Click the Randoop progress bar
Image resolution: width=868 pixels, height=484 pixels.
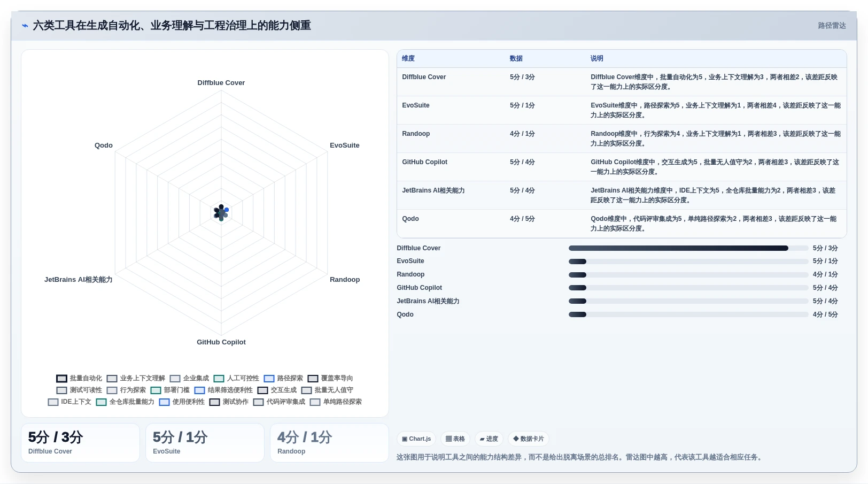(688, 275)
